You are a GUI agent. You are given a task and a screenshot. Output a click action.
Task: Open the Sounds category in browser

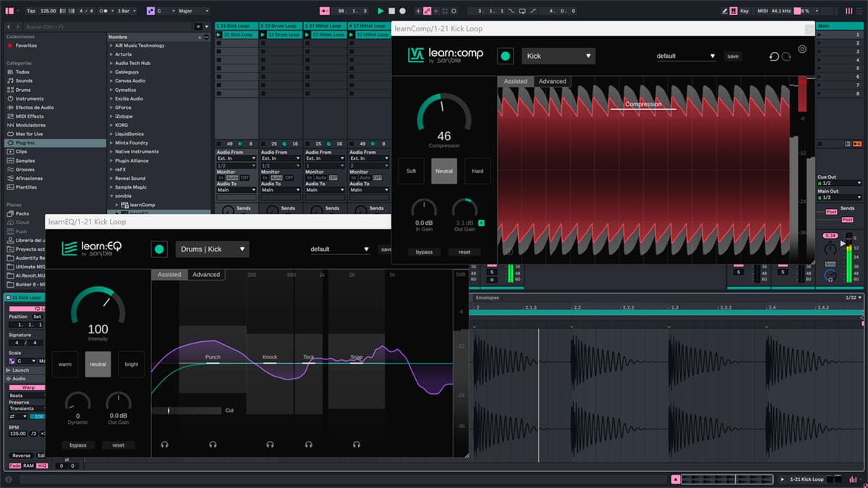coord(24,81)
